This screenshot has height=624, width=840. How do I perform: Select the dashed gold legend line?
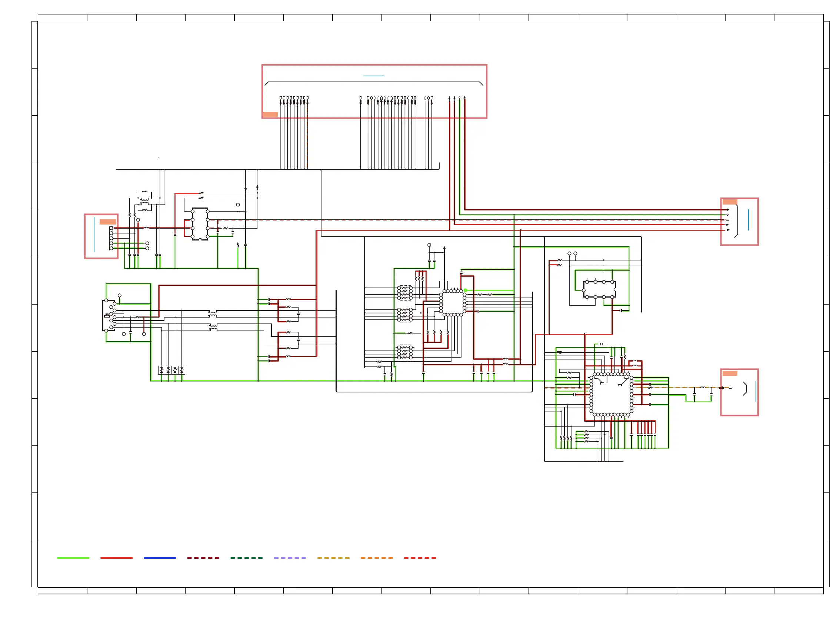(x=333, y=558)
